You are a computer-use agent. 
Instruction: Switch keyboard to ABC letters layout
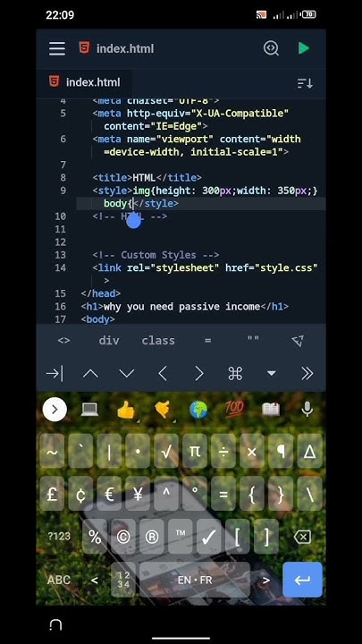(x=59, y=580)
